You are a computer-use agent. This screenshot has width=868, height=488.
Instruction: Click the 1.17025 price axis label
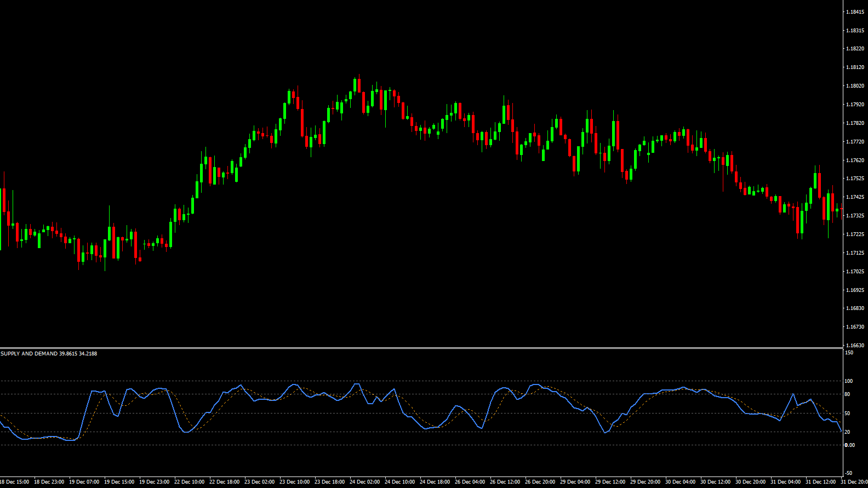pos(855,272)
